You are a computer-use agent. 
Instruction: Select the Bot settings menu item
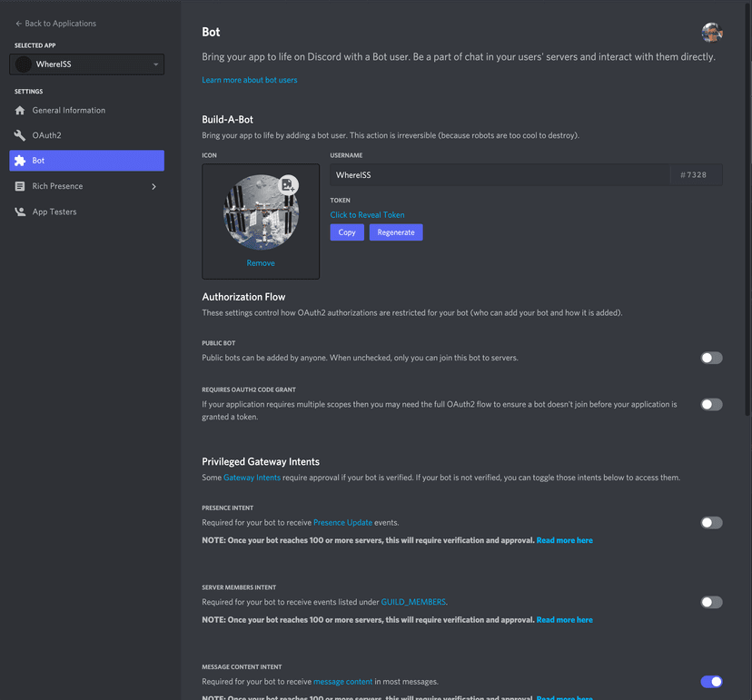point(87,161)
